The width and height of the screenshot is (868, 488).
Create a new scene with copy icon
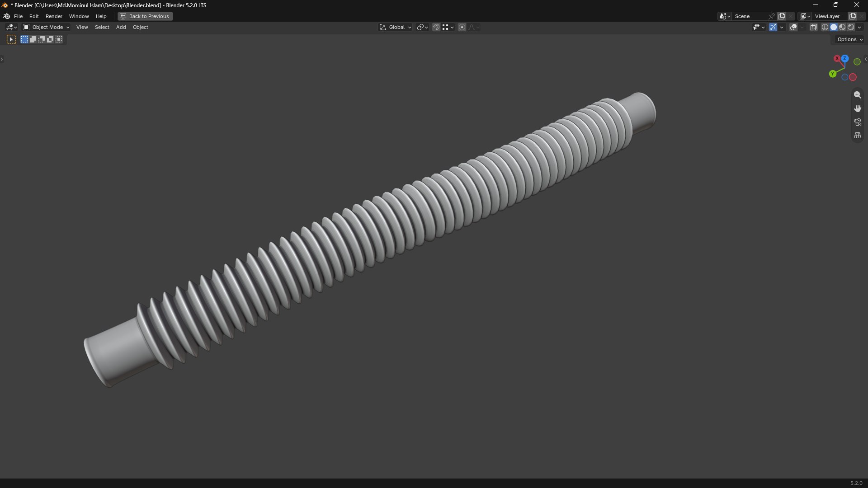782,16
